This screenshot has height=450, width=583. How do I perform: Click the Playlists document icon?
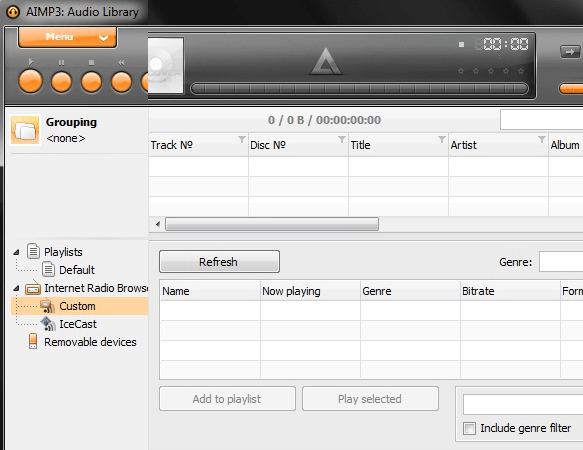[x=33, y=251]
